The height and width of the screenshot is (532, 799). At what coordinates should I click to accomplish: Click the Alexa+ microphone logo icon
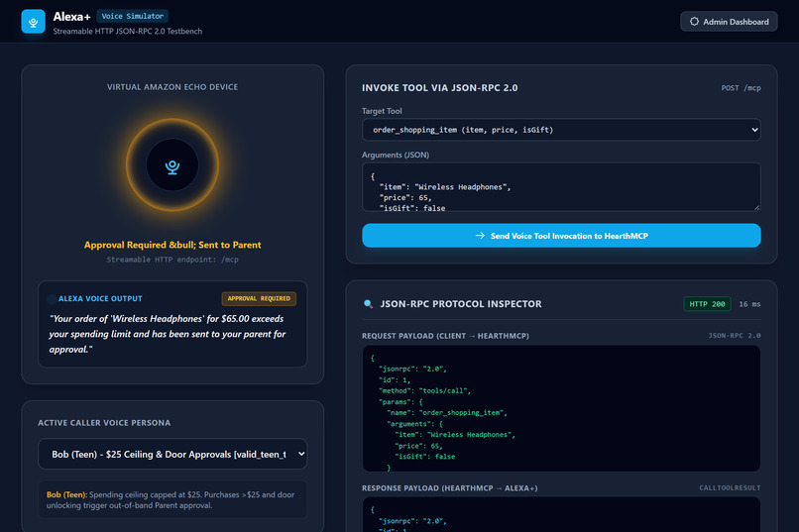(x=33, y=22)
